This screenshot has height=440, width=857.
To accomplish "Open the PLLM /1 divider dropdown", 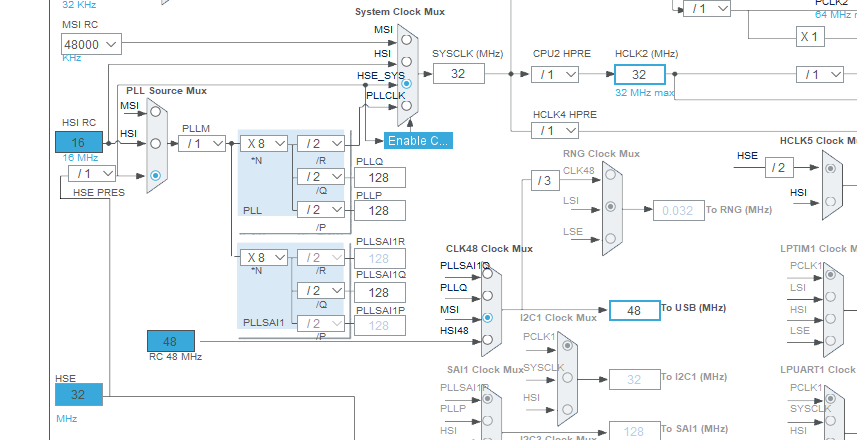I will pos(202,144).
